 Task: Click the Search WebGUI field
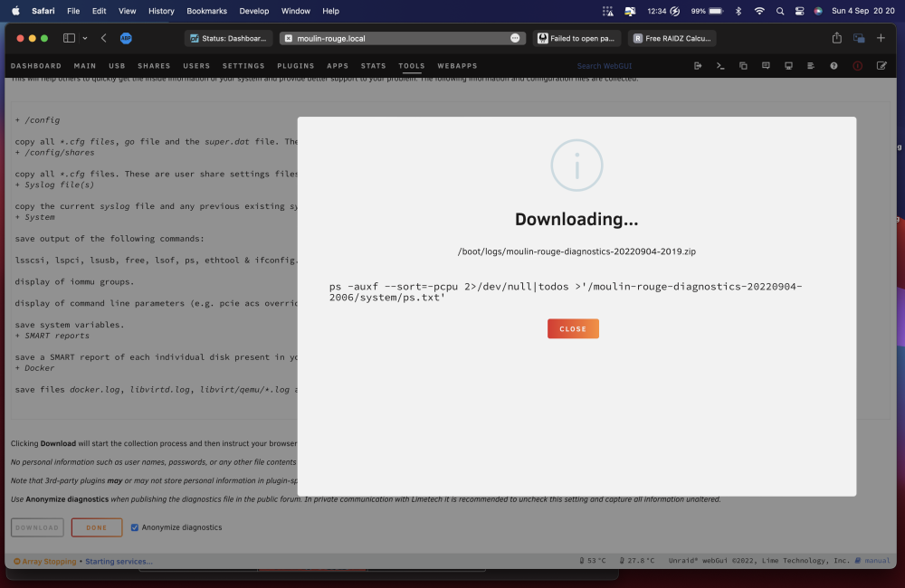click(x=605, y=66)
